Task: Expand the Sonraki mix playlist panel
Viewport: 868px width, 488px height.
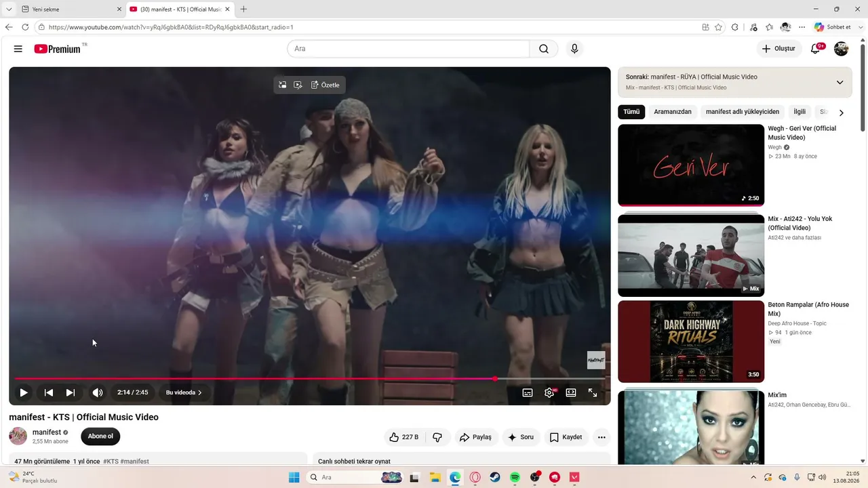Action: point(840,82)
